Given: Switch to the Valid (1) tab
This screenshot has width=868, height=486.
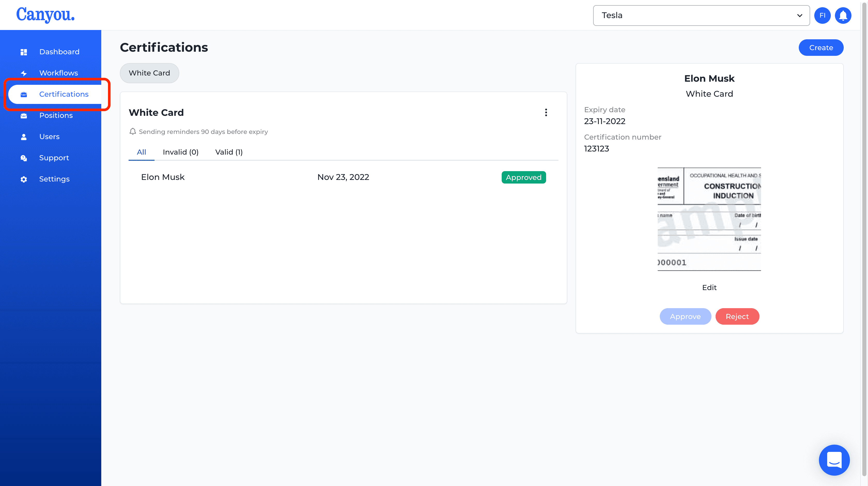Looking at the screenshot, I should click(x=229, y=152).
